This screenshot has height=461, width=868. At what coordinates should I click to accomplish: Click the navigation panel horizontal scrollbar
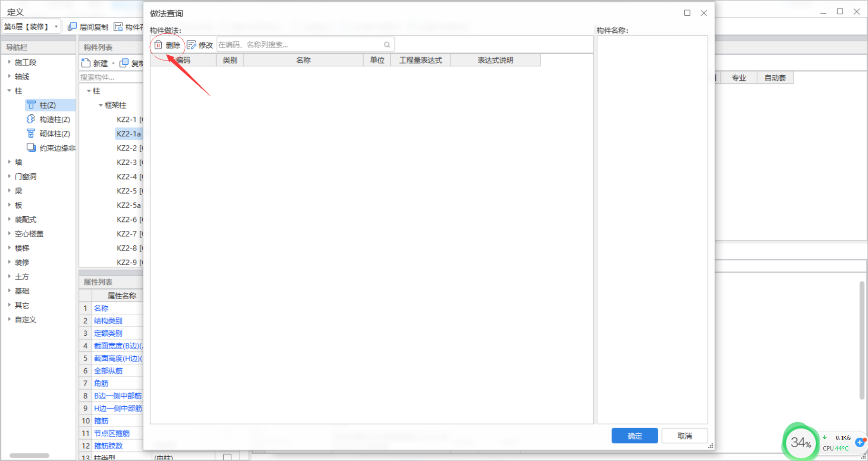[x=30, y=456]
